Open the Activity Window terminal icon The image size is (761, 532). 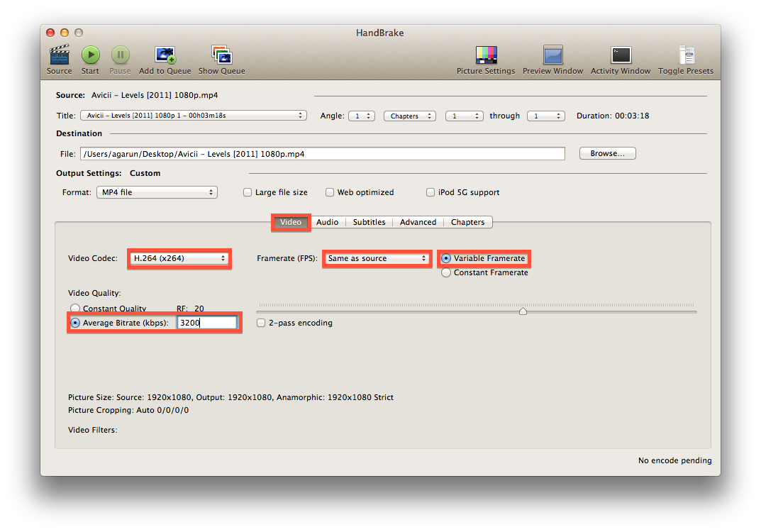tap(621, 55)
